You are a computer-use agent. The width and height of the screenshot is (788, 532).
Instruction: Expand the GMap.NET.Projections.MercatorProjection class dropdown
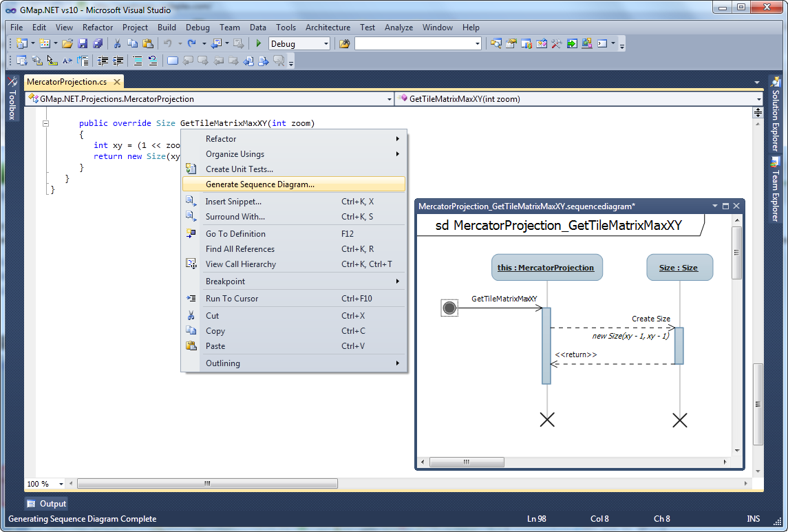390,99
